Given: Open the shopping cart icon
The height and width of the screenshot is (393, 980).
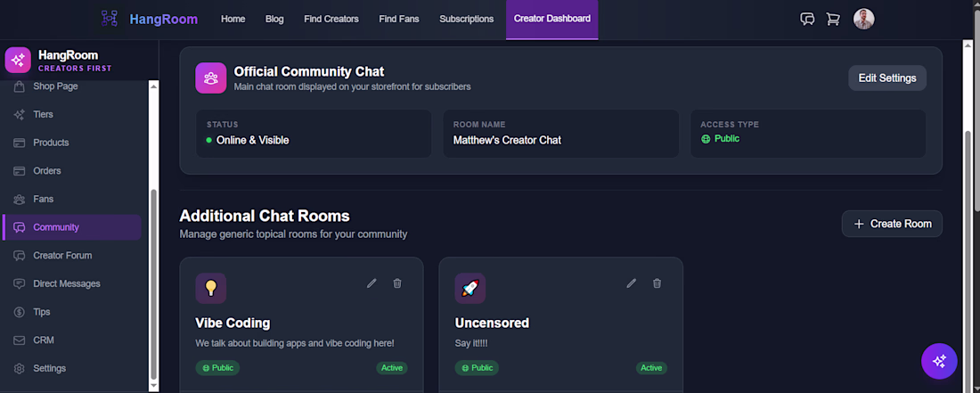Looking at the screenshot, I should tap(833, 19).
